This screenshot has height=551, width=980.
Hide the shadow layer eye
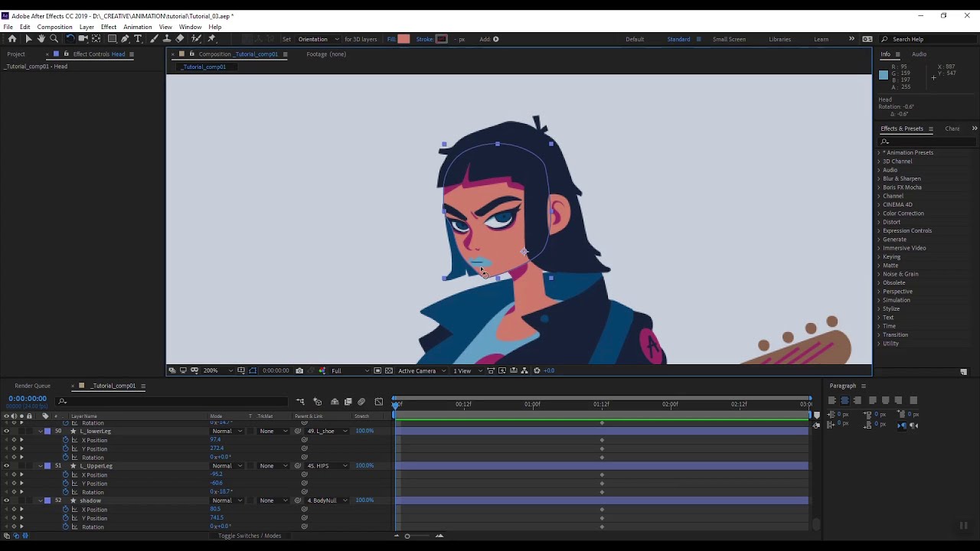click(6, 500)
